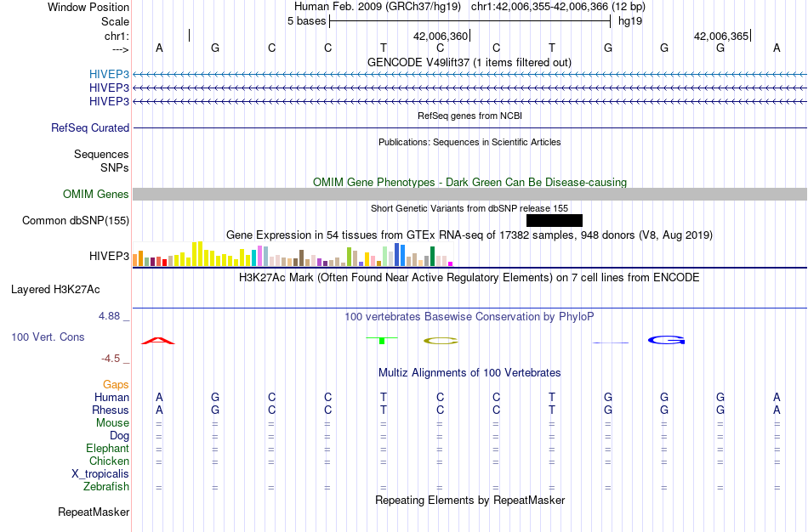Click the Window Position label
The height and width of the screenshot is (532, 808).
88,7
